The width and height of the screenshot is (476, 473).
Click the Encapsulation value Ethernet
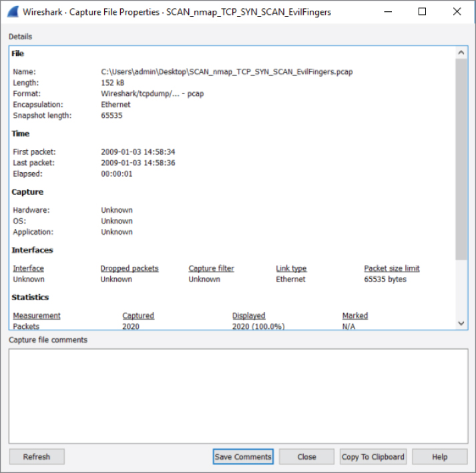115,105
